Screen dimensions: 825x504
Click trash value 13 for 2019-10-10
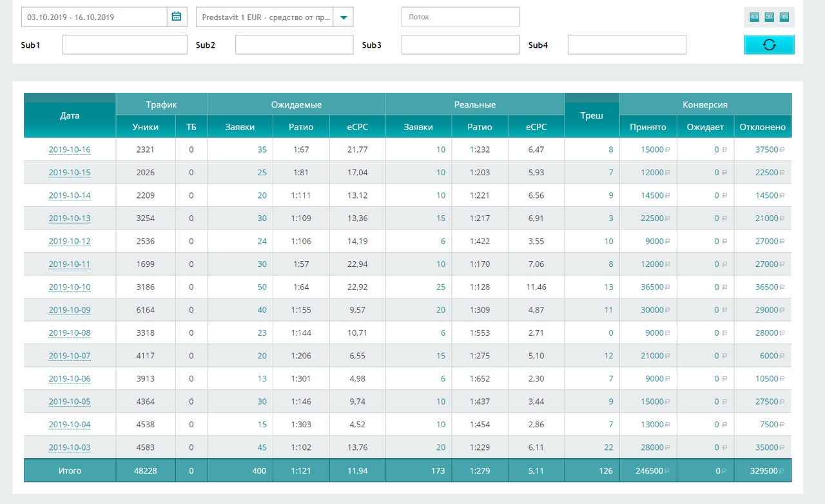pos(608,287)
